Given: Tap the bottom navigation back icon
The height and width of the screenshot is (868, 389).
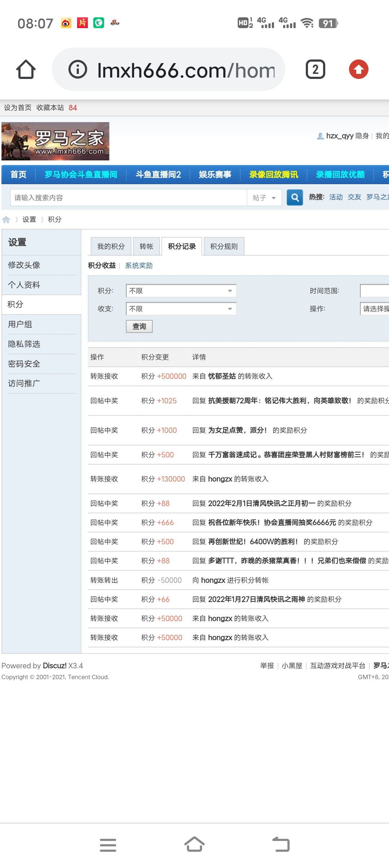Looking at the screenshot, I should 281,844.
